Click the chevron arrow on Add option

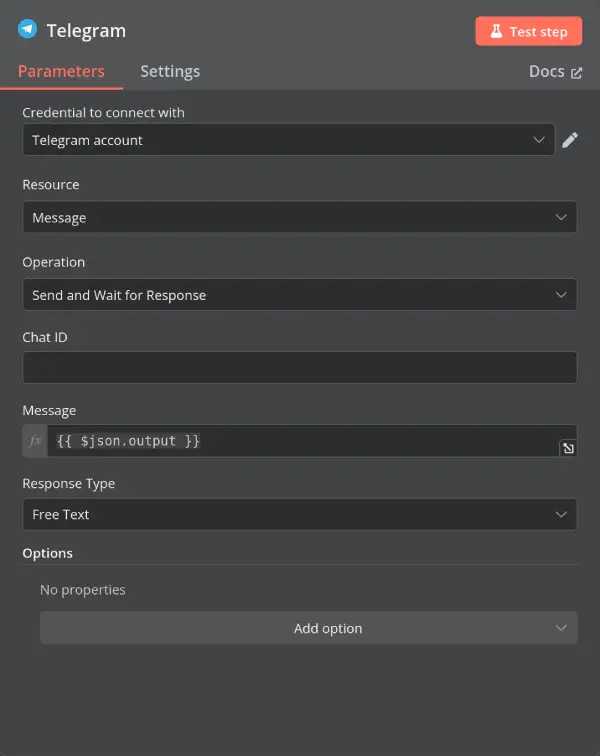pos(560,628)
